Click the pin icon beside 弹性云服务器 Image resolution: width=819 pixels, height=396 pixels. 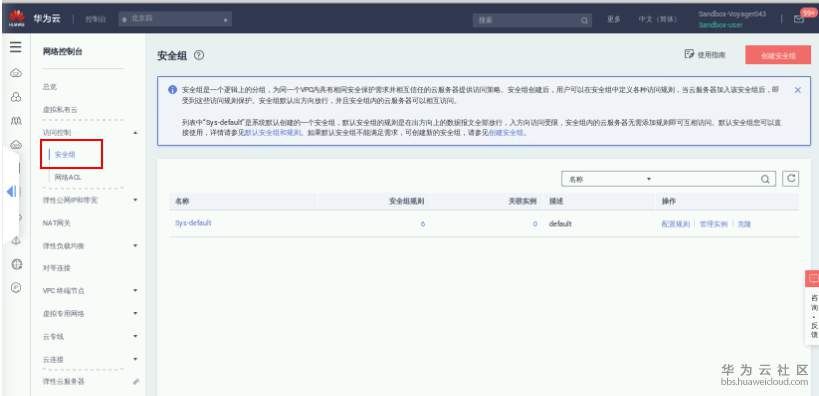coord(136,382)
